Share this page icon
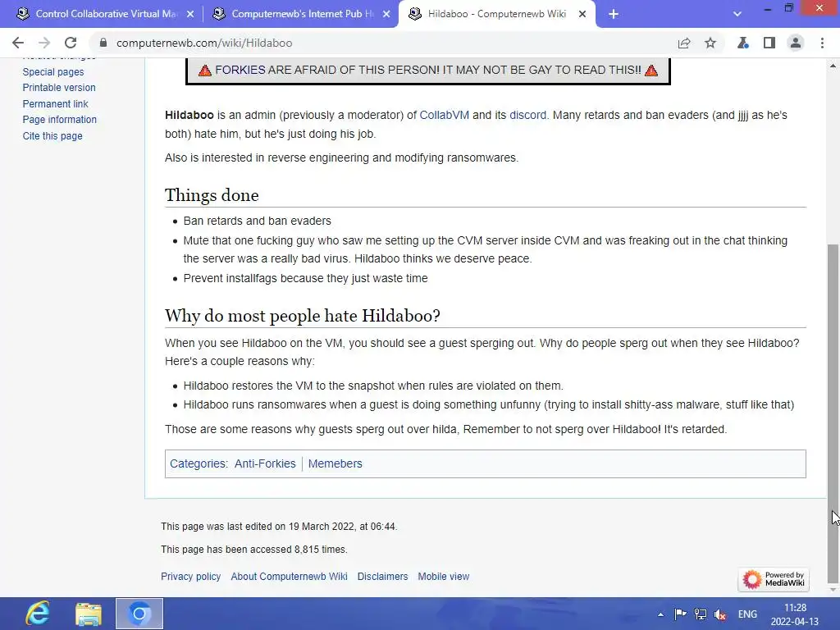840x630 pixels. (x=684, y=43)
